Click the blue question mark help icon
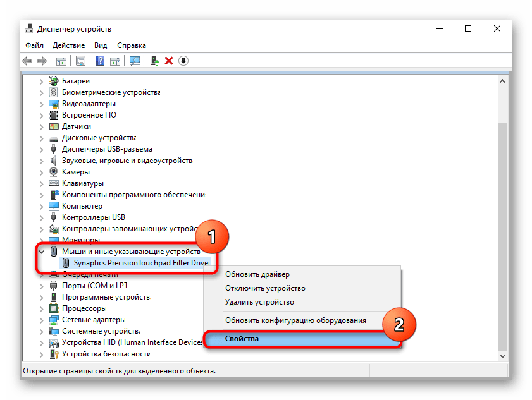This screenshot has width=532, height=400. pyautogui.click(x=100, y=61)
